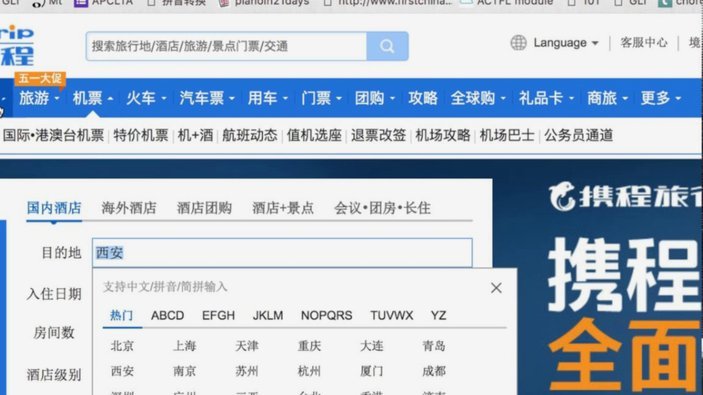The image size is (703, 395).
Task: Choose 厦门 from hot cities
Action: tap(371, 371)
